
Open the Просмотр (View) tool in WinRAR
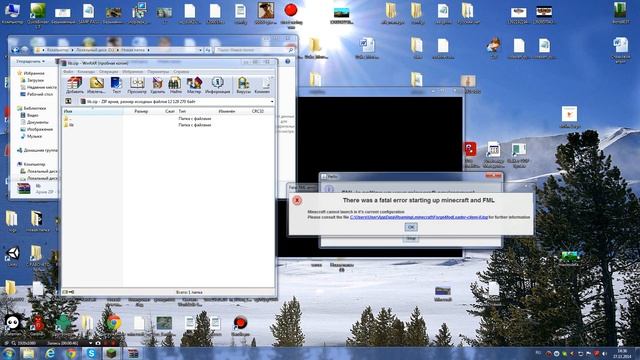coord(137,85)
